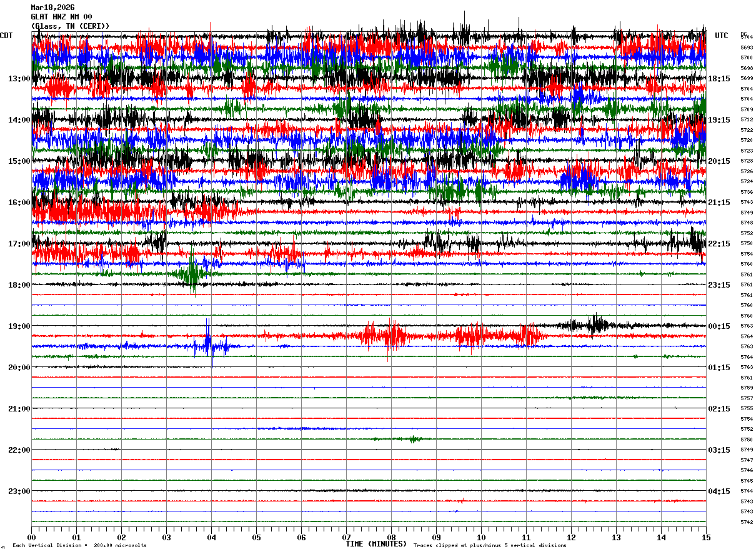Click the DC offset value '5722'

pos(747,130)
